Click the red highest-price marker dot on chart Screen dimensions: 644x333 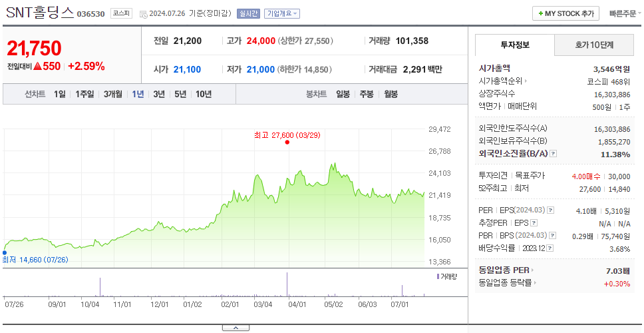coord(287,143)
